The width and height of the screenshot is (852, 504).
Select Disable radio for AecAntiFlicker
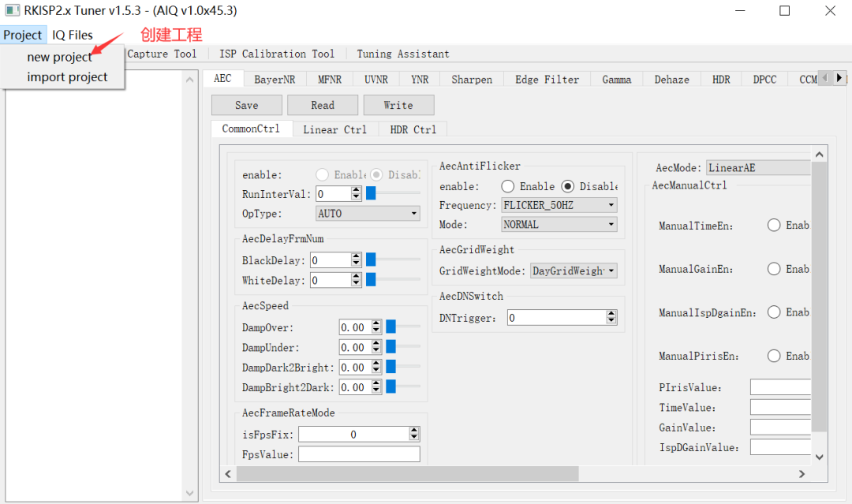point(568,186)
